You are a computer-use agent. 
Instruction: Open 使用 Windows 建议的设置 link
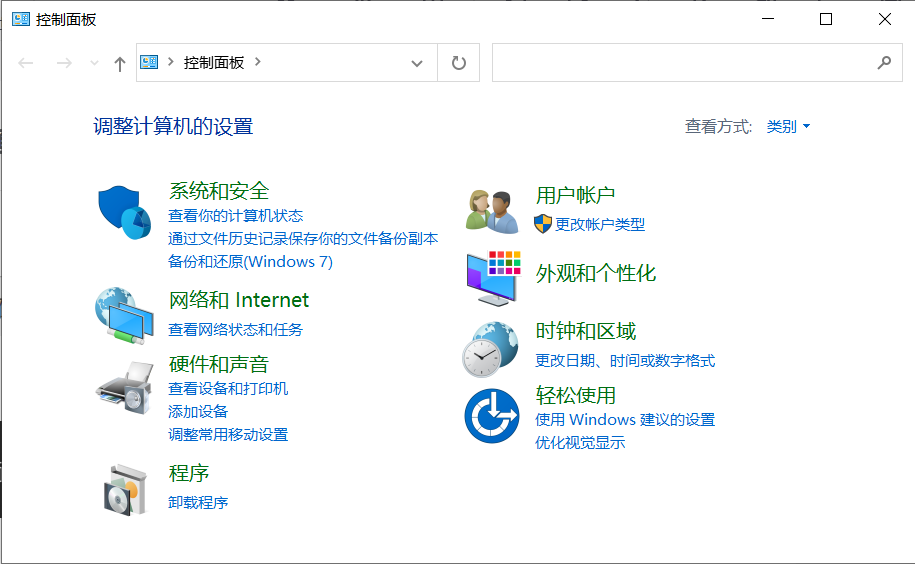coord(625,419)
